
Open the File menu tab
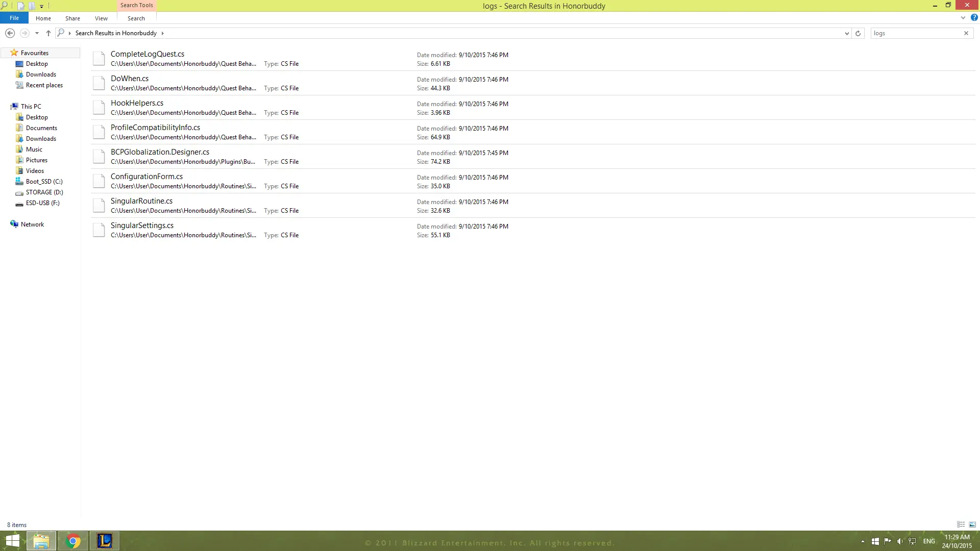point(14,18)
